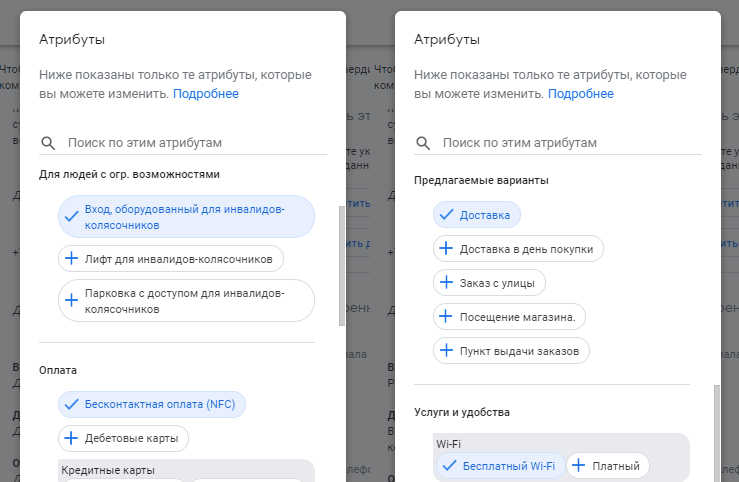Click 'Предлагаемые варианты' section heading
Image resolution: width=739 pixels, height=482 pixels.
pyautogui.click(x=481, y=180)
